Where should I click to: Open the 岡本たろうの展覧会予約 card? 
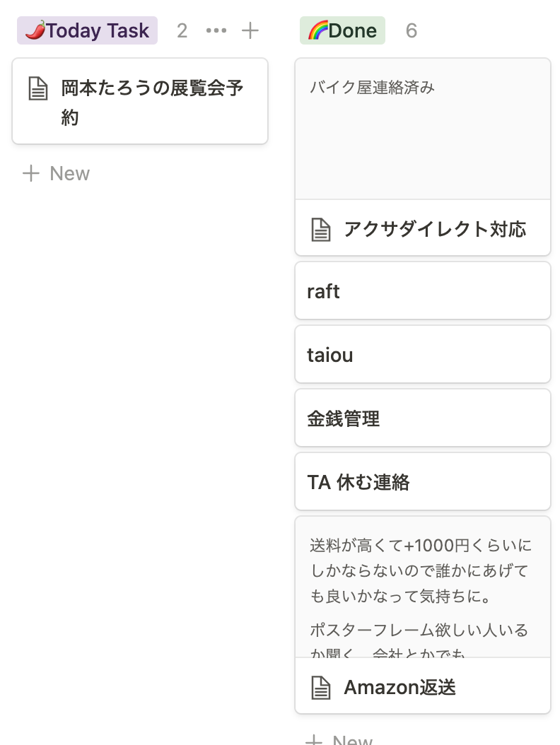pos(152,102)
